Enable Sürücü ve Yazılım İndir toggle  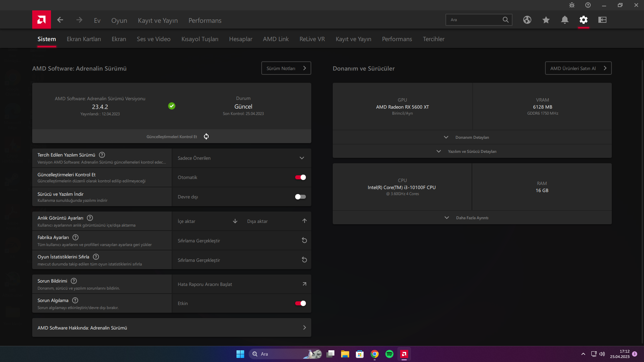[300, 197]
